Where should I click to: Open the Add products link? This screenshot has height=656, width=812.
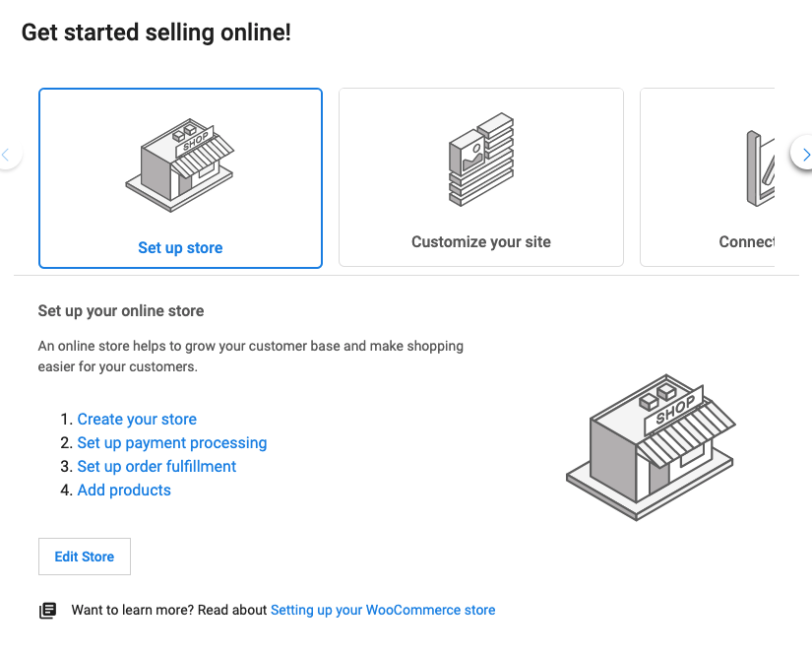click(x=124, y=490)
